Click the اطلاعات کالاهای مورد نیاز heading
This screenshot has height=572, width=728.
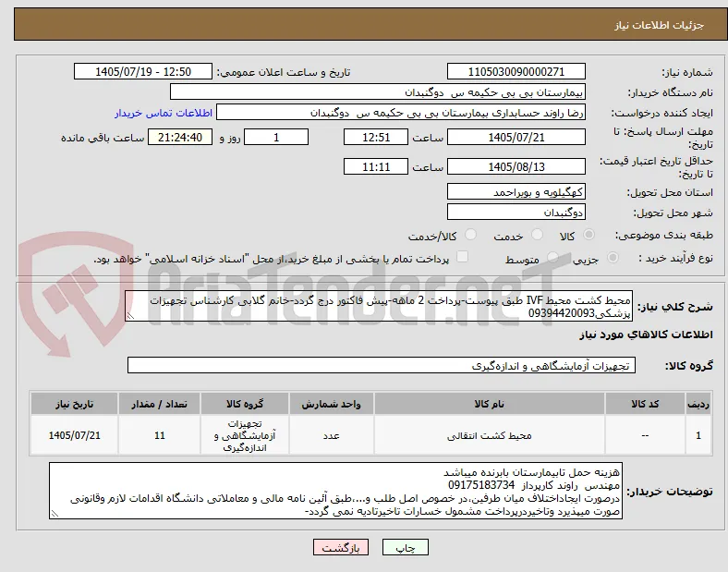tap(646, 335)
